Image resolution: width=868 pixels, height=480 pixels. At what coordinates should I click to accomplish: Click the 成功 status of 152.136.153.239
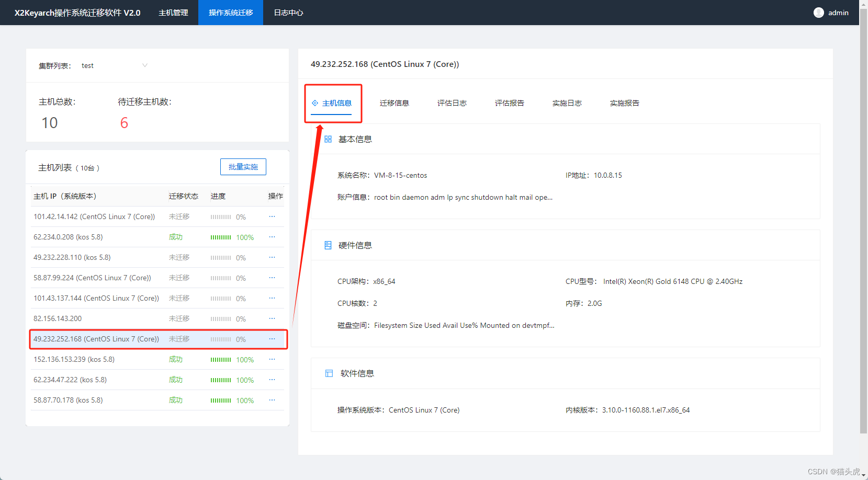(176, 359)
